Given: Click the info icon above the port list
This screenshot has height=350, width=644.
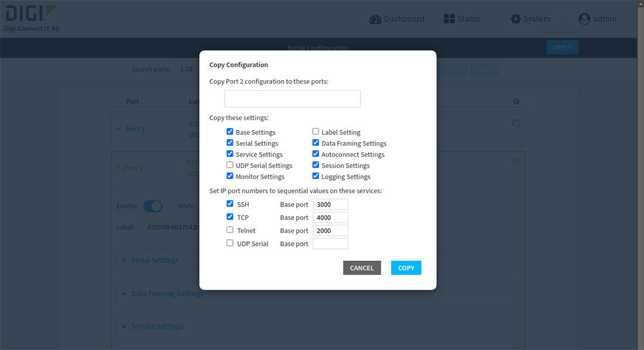Looking at the screenshot, I should pos(516,101).
